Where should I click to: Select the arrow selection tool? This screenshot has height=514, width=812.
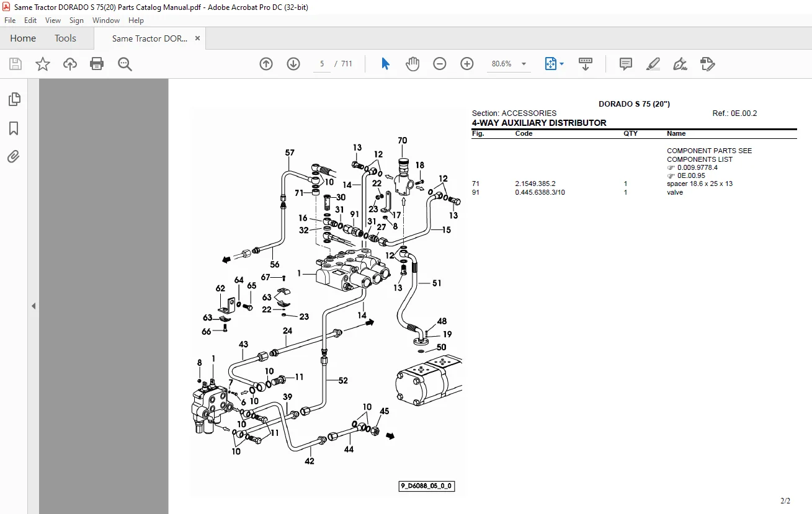click(385, 64)
